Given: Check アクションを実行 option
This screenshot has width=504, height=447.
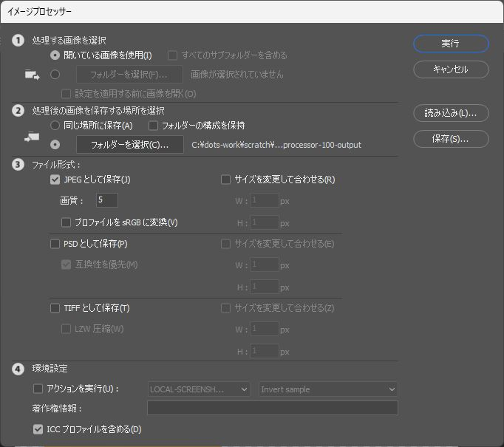Looking at the screenshot, I should pyautogui.click(x=38, y=389).
